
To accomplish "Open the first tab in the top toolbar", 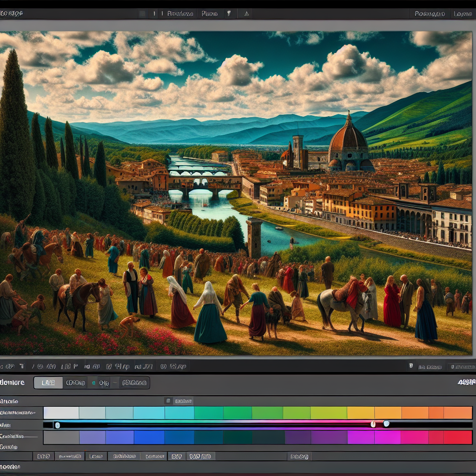I will pyautogui.click(x=180, y=14).
